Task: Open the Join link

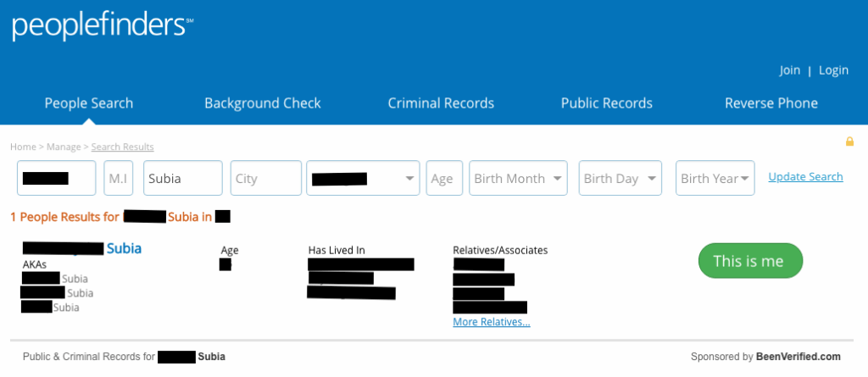Action: pyautogui.click(x=789, y=70)
